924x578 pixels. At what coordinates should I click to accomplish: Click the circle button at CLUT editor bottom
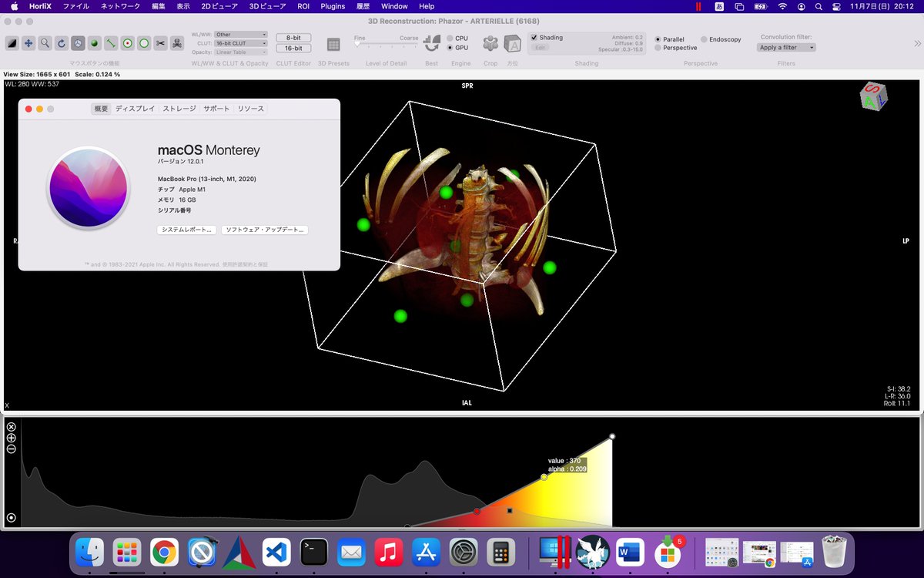point(12,518)
